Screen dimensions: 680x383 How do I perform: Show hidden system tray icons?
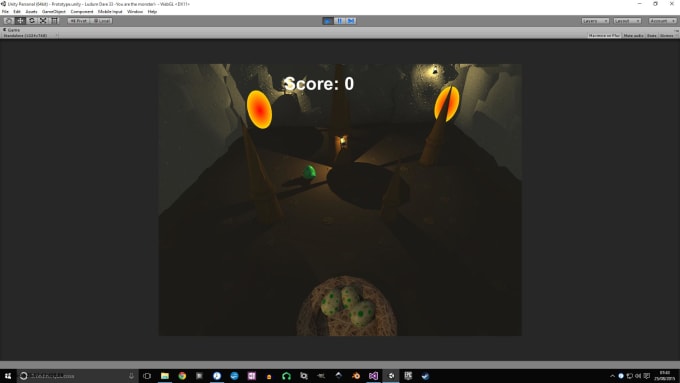pos(612,376)
